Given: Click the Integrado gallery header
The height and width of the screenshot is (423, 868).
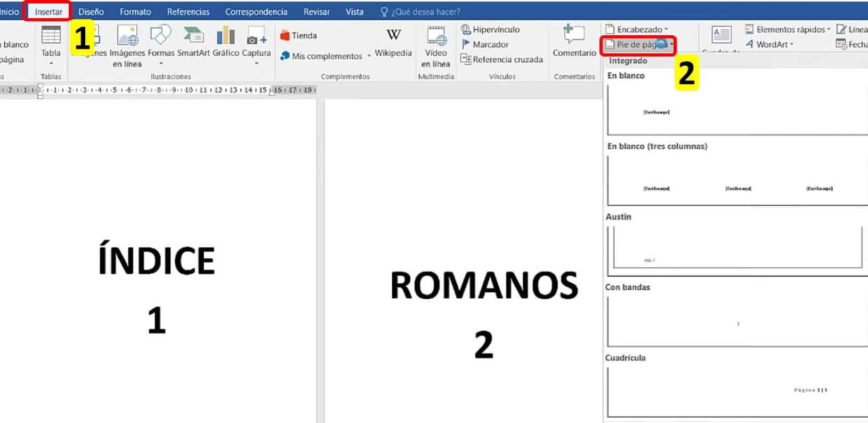Looking at the screenshot, I should coord(628,61).
